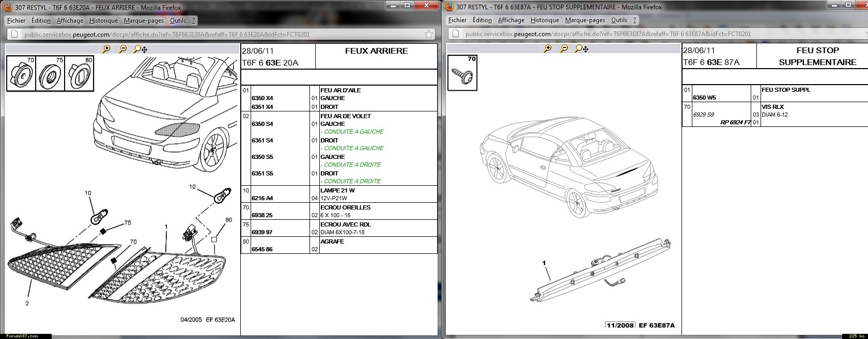Open Fichier menu in the FEU STOP SUPPLEMENTAIRE window
This screenshot has height=339, width=868.
458,20
